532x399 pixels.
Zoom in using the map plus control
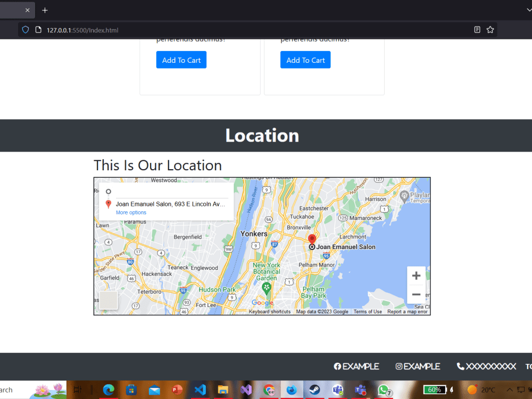pyautogui.click(x=416, y=275)
